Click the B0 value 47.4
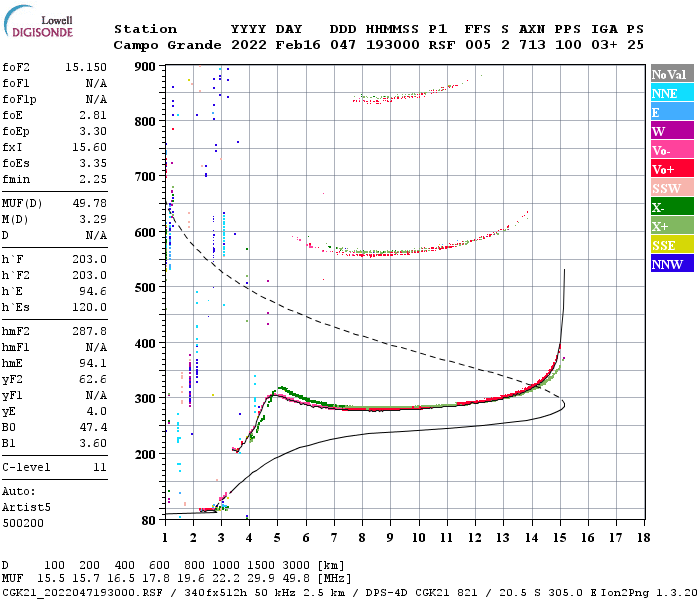The height and width of the screenshot is (600, 700). tap(93, 427)
